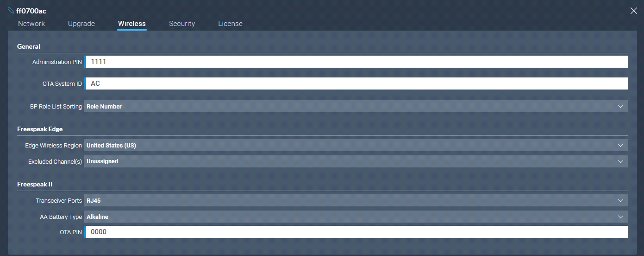The height and width of the screenshot is (256, 644).
Task: Click into the OTA PIN field
Action: pos(356,232)
